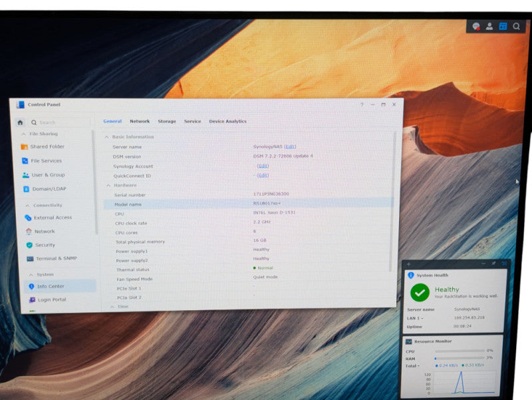Image resolution: width=532 pixels, height=400 pixels.
Task: Open the Total dropdown in Resource Monitor
Action: (x=412, y=366)
